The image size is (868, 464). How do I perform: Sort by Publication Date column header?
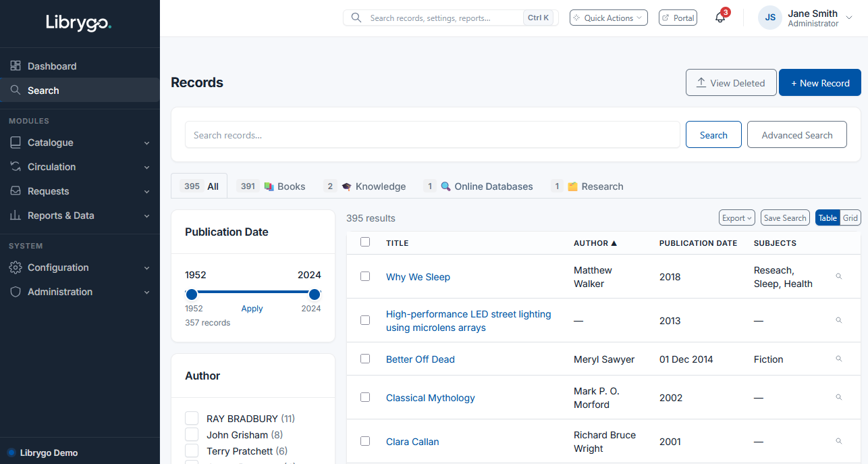point(698,243)
